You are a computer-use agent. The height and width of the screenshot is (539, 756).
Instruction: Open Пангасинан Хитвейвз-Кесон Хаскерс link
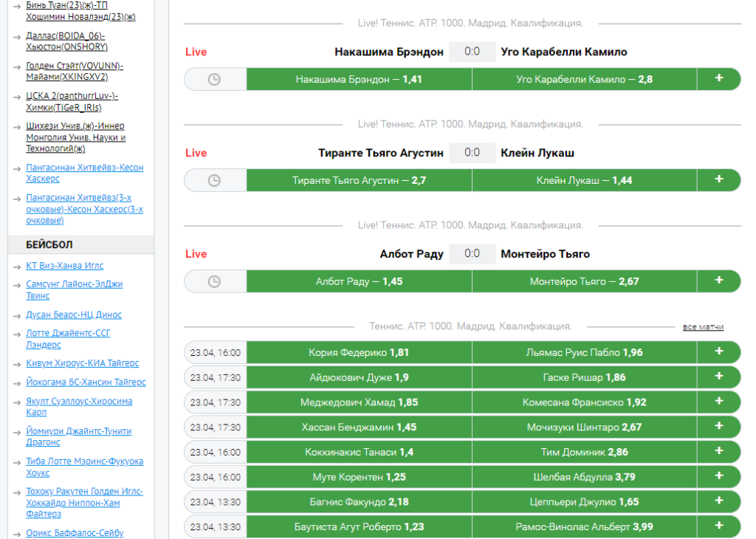pos(84,173)
